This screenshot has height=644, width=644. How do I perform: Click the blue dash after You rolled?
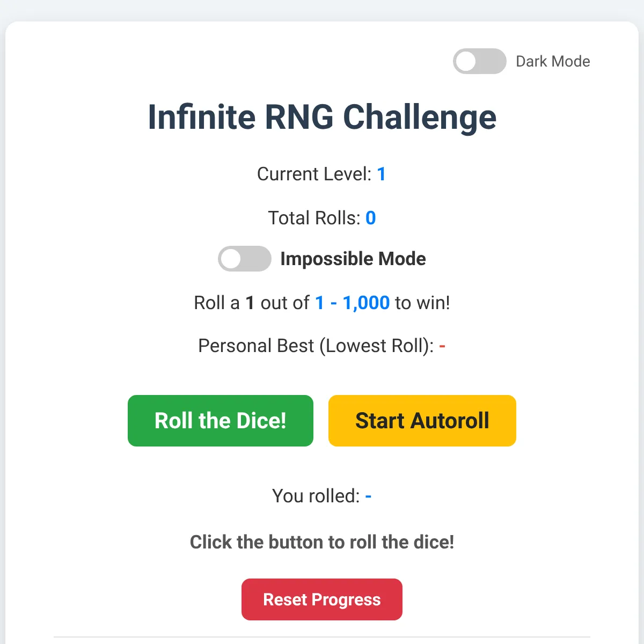pyautogui.click(x=369, y=496)
